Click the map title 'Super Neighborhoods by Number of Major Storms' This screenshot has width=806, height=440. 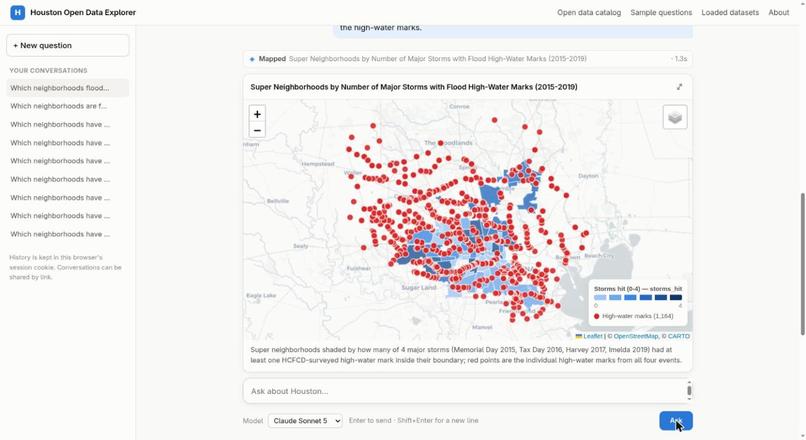(414, 87)
